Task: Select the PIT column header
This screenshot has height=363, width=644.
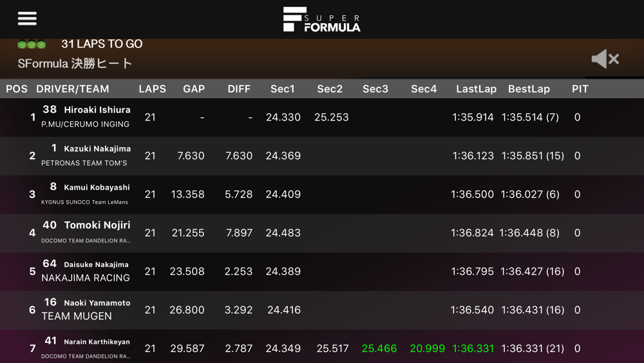Action: tap(580, 89)
